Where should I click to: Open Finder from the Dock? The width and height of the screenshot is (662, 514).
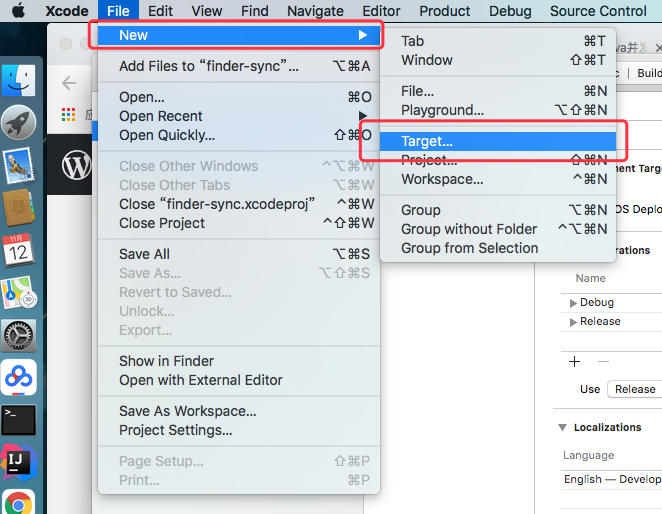[18, 81]
